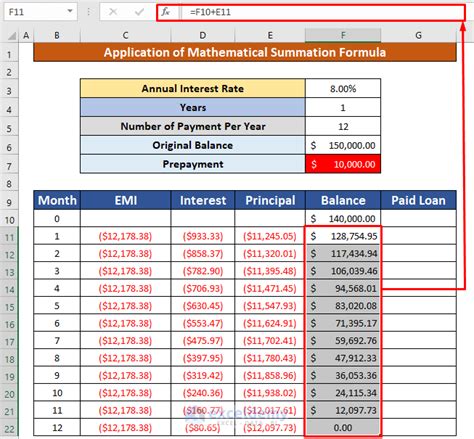Select column D header
The width and height of the screenshot is (474, 439).
pyautogui.click(x=203, y=35)
